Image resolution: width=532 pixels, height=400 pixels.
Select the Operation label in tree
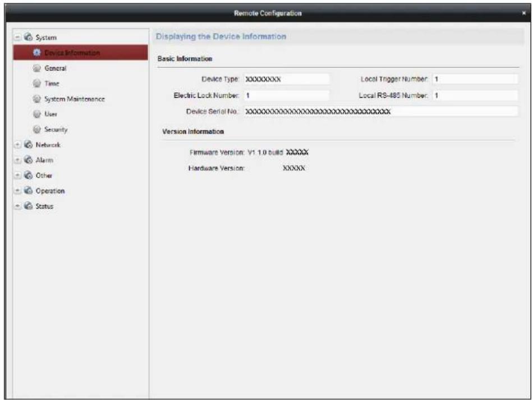50,191
